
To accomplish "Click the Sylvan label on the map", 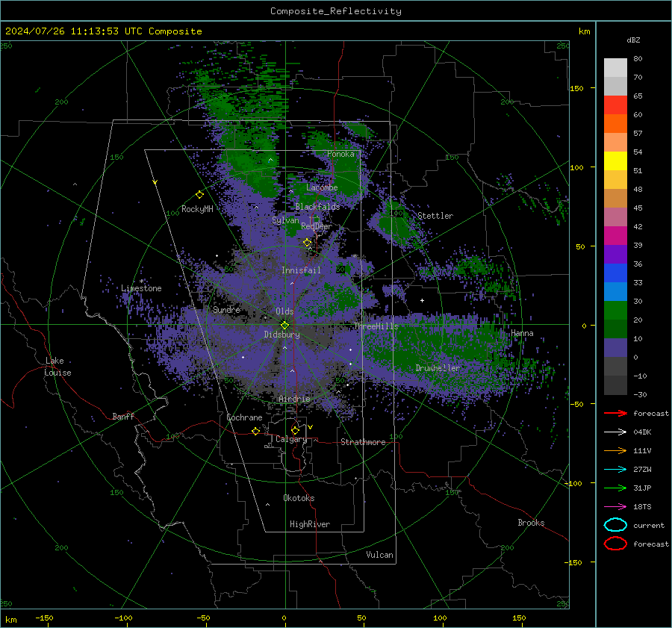I will [285, 220].
